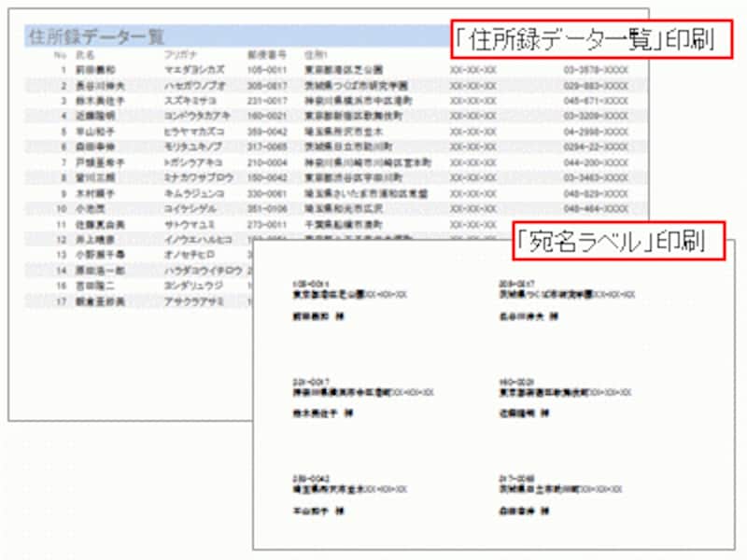747x560 pixels.
Task: Select the フリガナ column header
Action: [x=180, y=55]
